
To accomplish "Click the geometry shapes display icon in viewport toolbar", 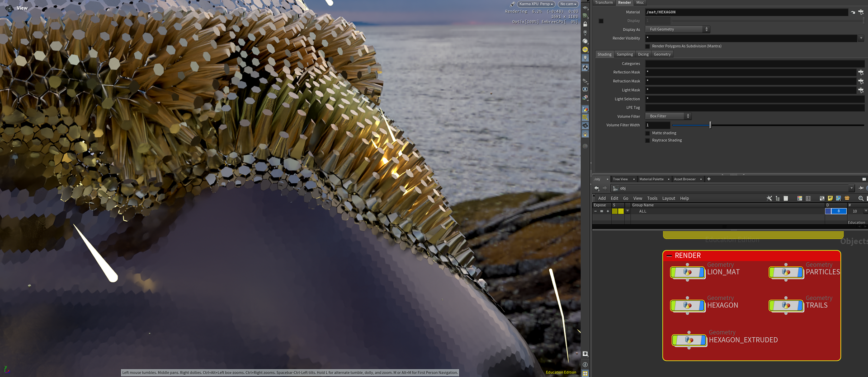I will [585, 109].
